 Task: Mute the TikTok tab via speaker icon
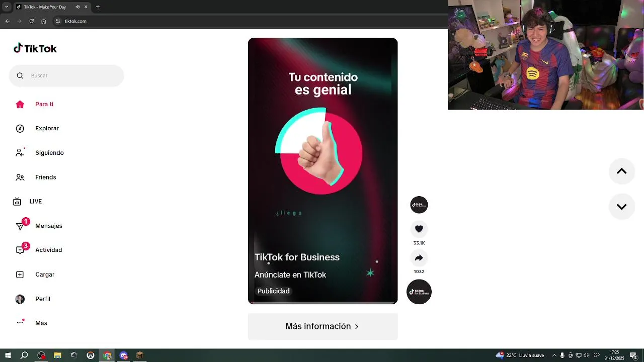[77, 7]
